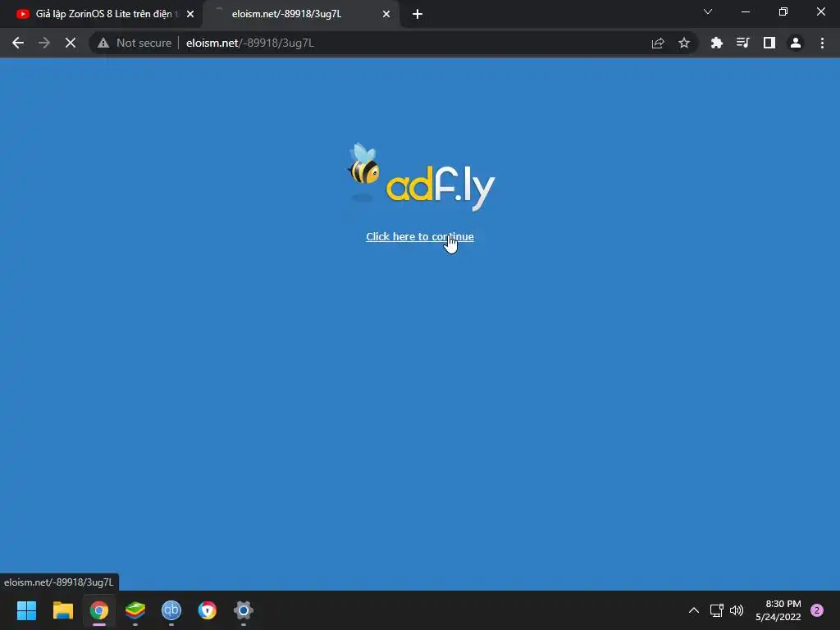This screenshot has width=840, height=630.
Task: Open the clock showing 8:30 PM
Action: point(778,610)
